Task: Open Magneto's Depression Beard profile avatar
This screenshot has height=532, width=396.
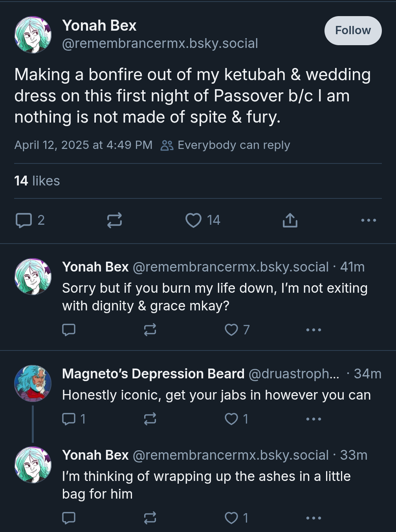Action: tap(33, 383)
